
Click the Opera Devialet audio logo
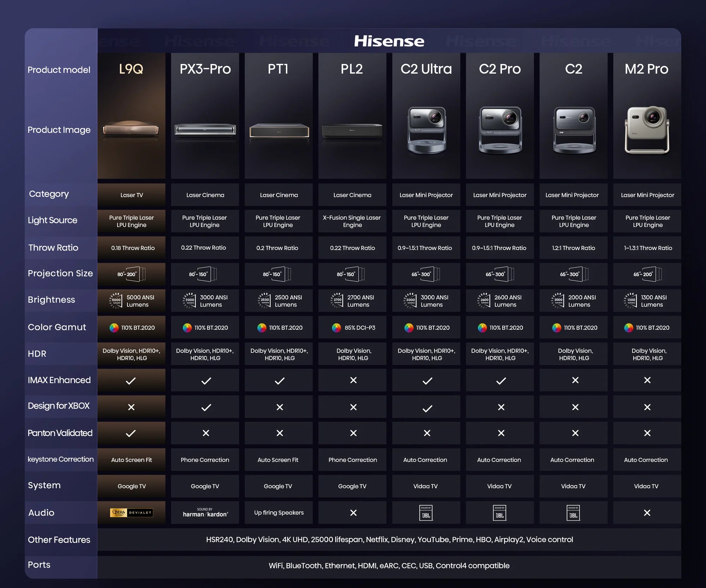click(x=131, y=513)
